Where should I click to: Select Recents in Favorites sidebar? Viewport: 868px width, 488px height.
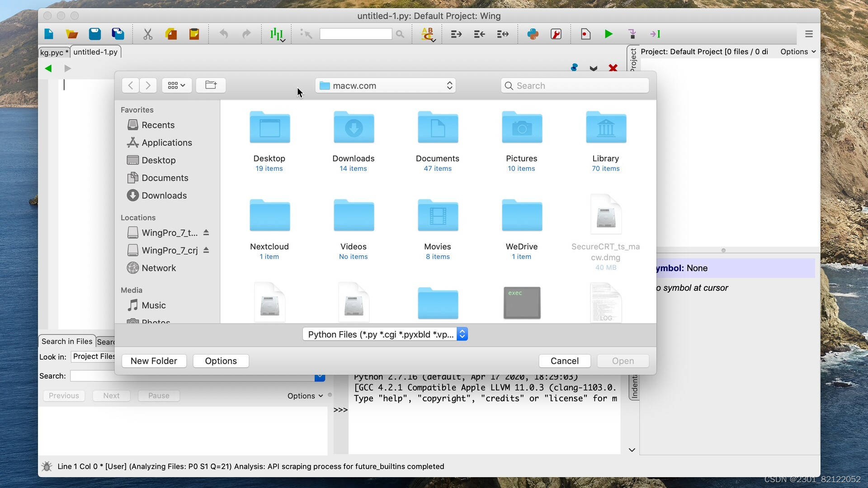[x=158, y=125]
